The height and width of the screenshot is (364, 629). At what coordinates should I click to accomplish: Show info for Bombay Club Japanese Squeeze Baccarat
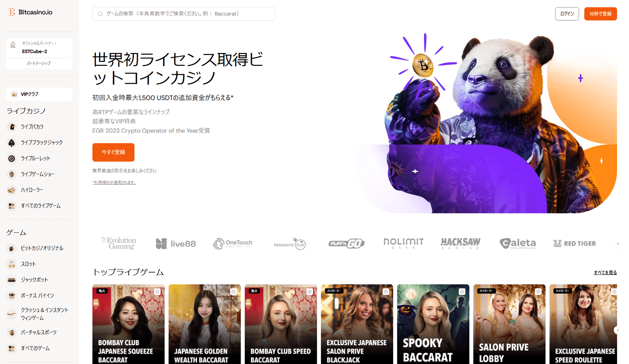click(158, 292)
